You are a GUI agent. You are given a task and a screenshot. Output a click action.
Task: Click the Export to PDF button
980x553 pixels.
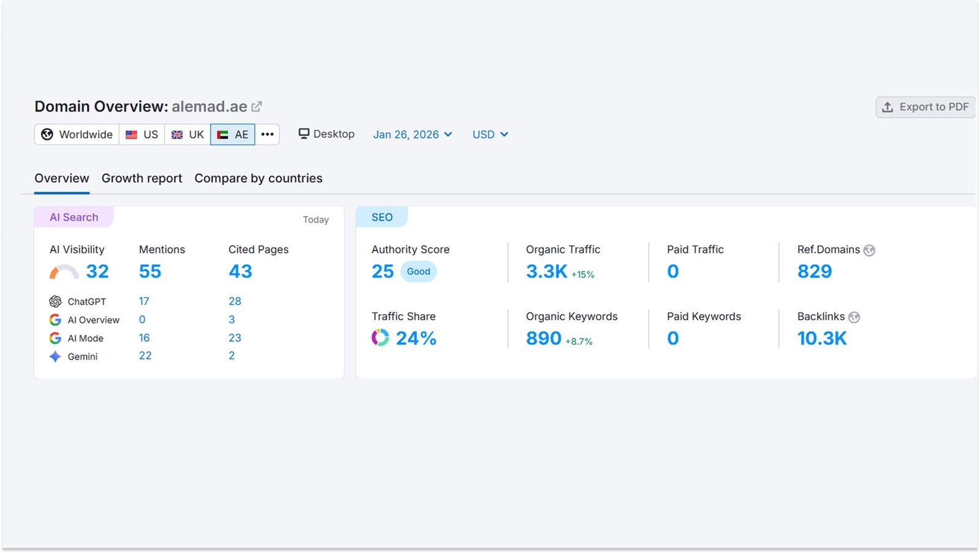(x=925, y=107)
